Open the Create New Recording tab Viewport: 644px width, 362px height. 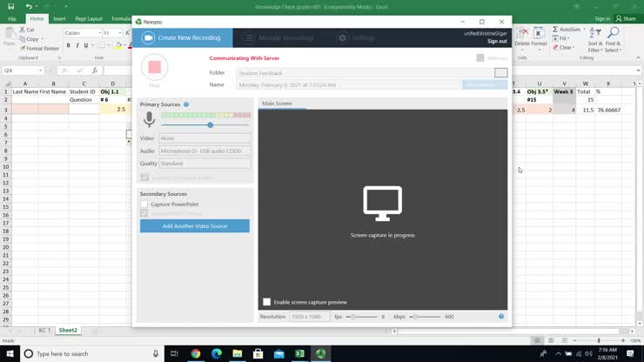point(183,38)
